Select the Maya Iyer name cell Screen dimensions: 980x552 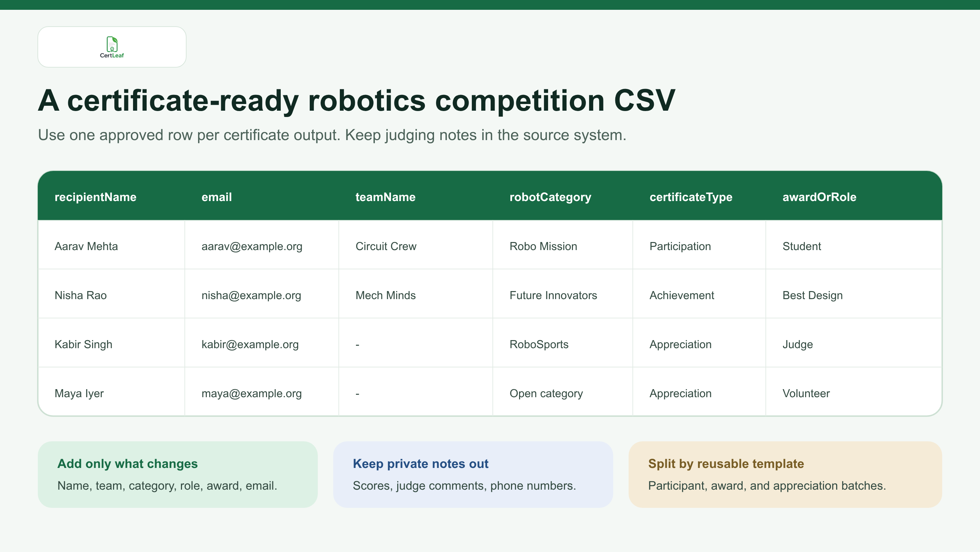click(x=111, y=393)
